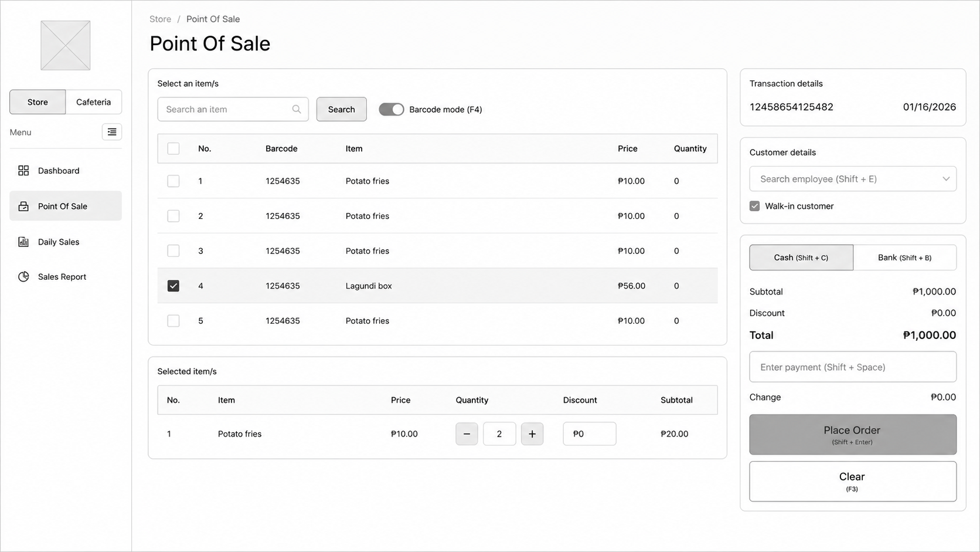Viewport: 980px width, 552px height.
Task: Click the Price header in item selection table
Action: [x=628, y=148]
